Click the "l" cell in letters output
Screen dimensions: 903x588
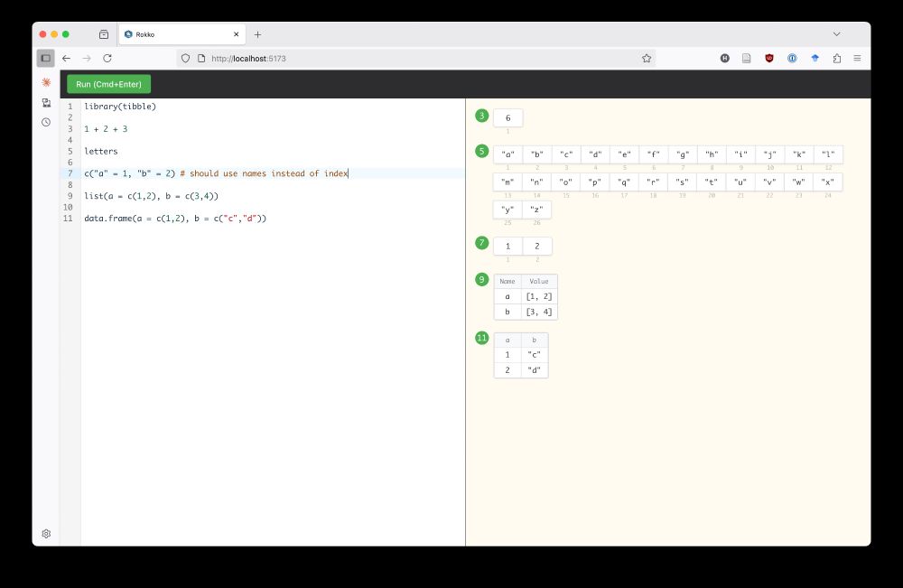point(828,154)
